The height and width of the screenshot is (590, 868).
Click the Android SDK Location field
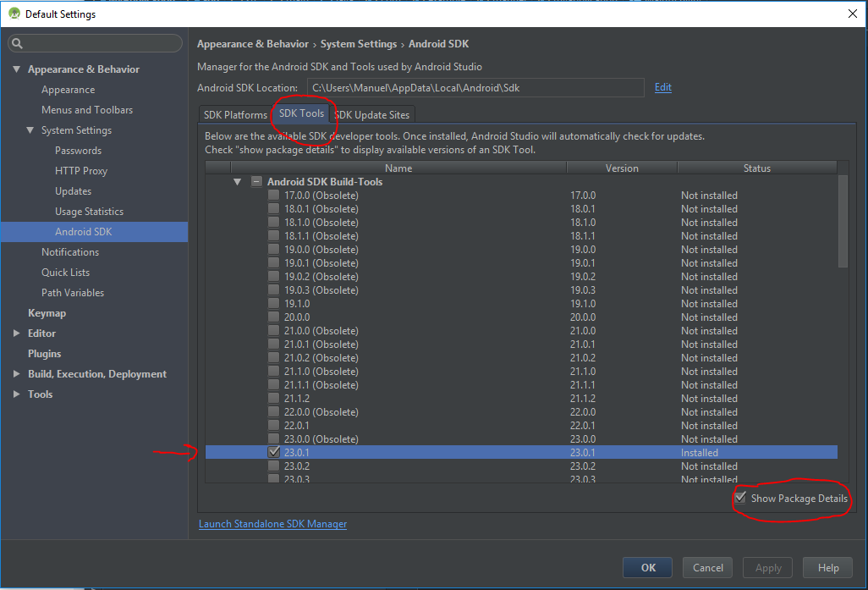(475, 87)
